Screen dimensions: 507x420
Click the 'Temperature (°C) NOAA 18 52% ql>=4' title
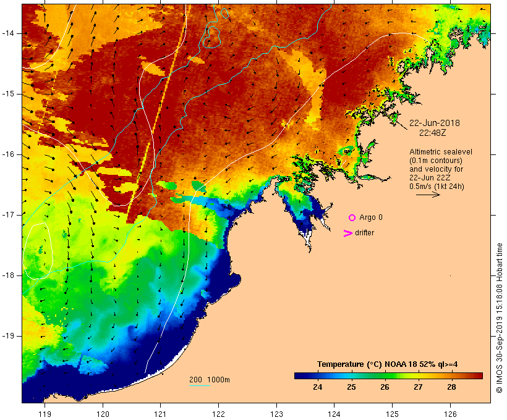coord(388,364)
